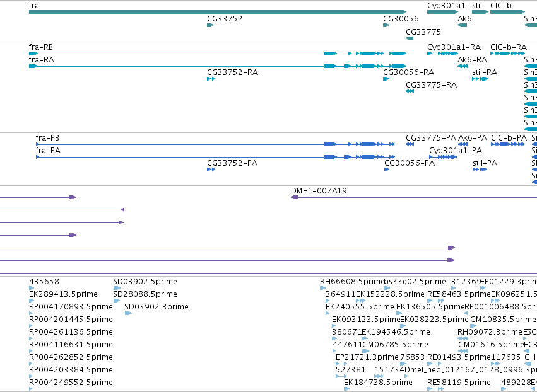Open transcript Cyp301a1-RA

(x=442, y=54)
